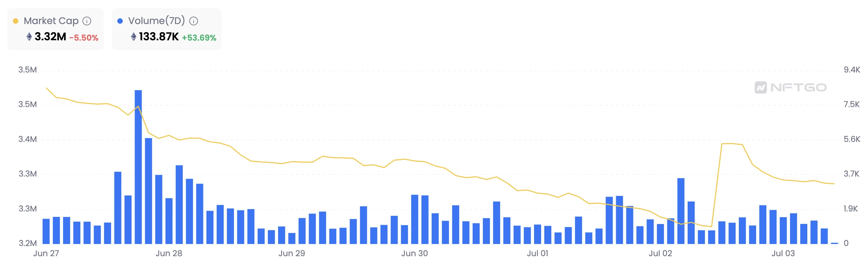Click the red -5.50% change figure

click(x=84, y=38)
